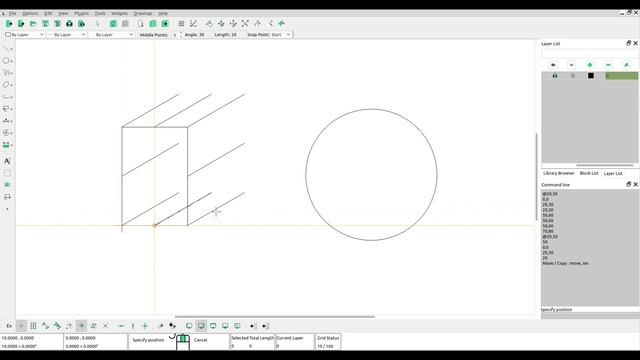Open the Widgets menu
Viewport: 640px width, 360px height.
[119, 13]
